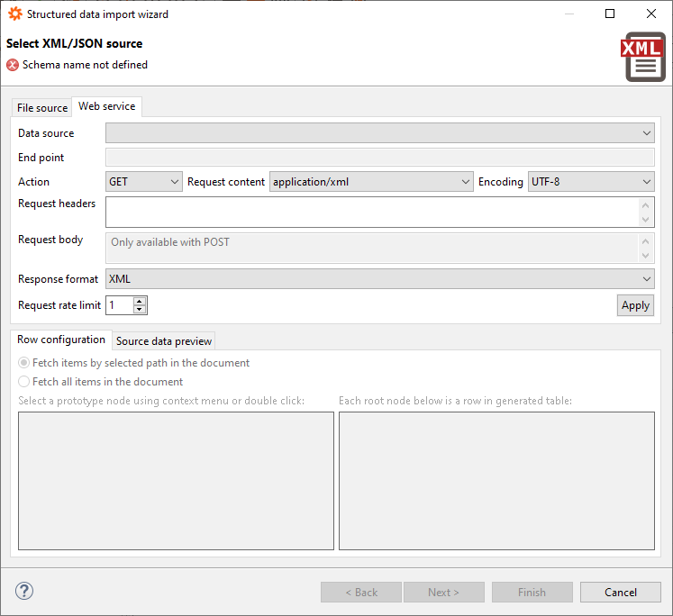Viewport: 673px width, 616px height.
Task: Click the help question mark icon
Action: (24, 591)
